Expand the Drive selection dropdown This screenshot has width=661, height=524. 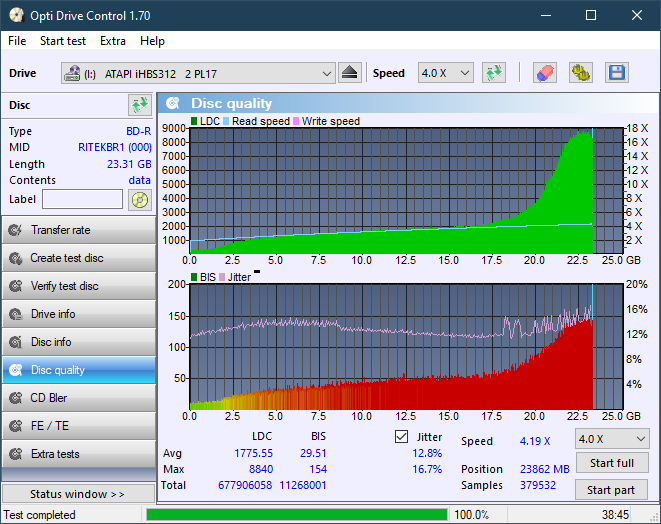click(x=327, y=73)
